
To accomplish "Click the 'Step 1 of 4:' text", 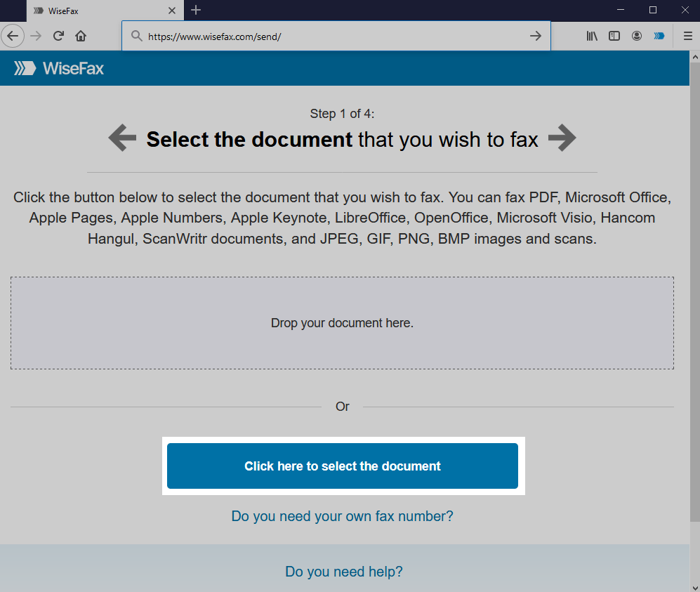I will (342, 114).
